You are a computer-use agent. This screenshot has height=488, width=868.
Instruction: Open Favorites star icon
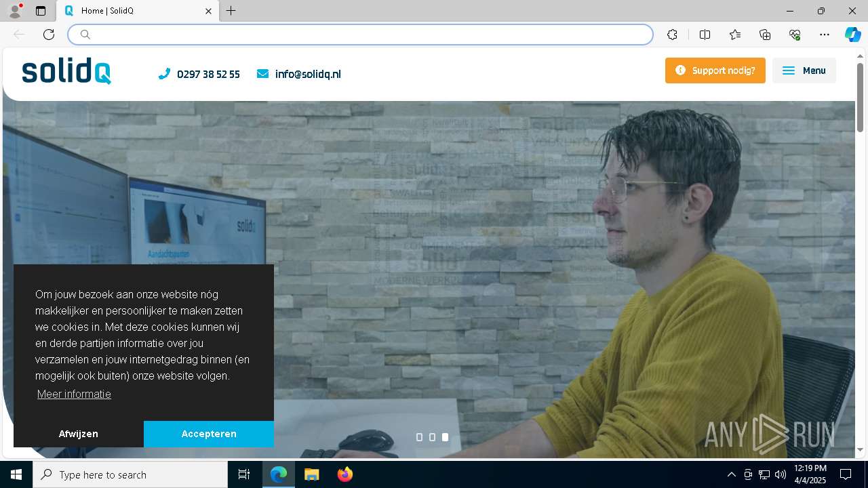point(735,35)
